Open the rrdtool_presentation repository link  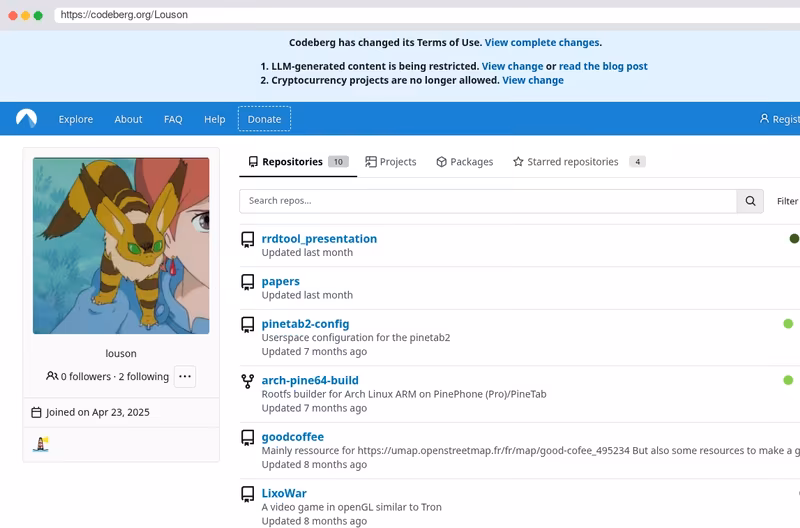pos(319,239)
